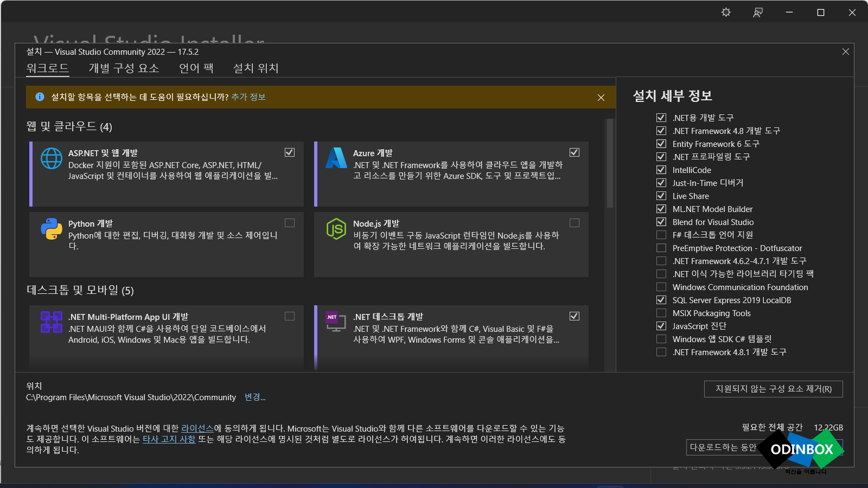Select the 12.22GB required space value

(828, 428)
